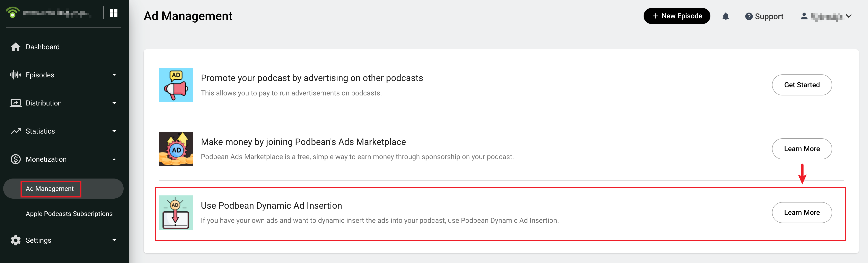Click Learn More for Dynamic Ad Insertion
The width and height of the screenshot is (868, 263).
pyautogui.click(x=802, y=212)
